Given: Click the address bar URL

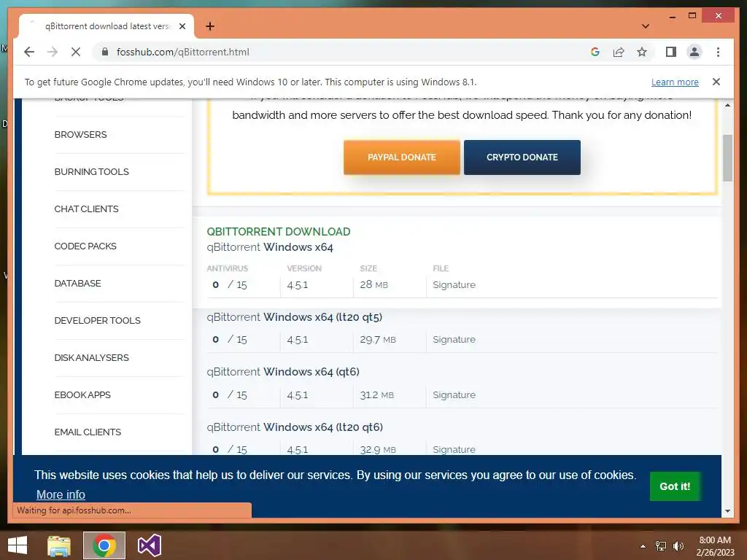Looking at the screenshot, I should 183,52.
